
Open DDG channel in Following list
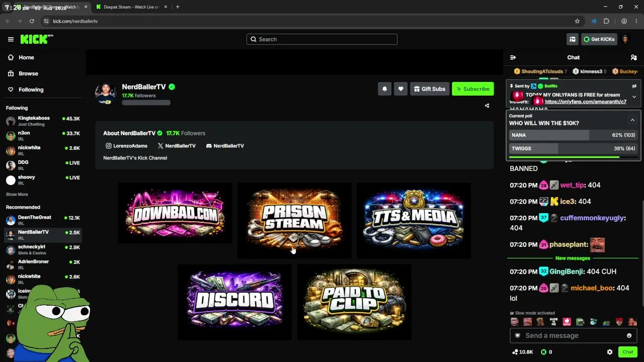pyautogui.click(x=43, y=165)
